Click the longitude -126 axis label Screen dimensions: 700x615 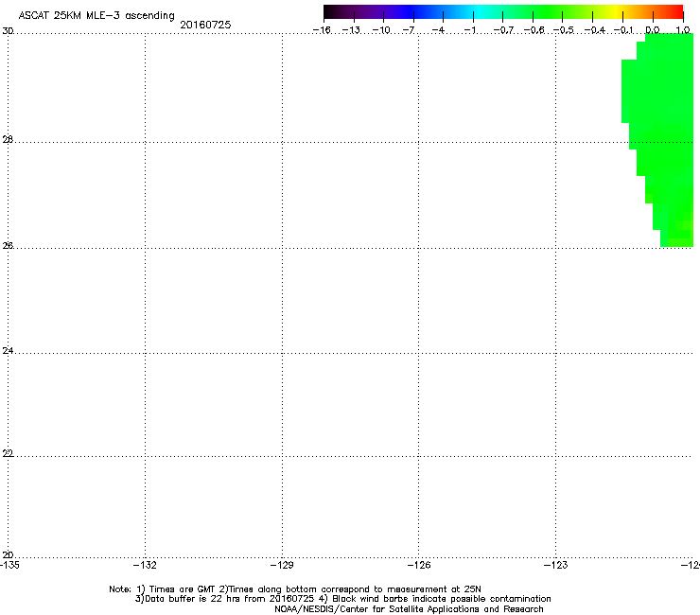(419, 565)
